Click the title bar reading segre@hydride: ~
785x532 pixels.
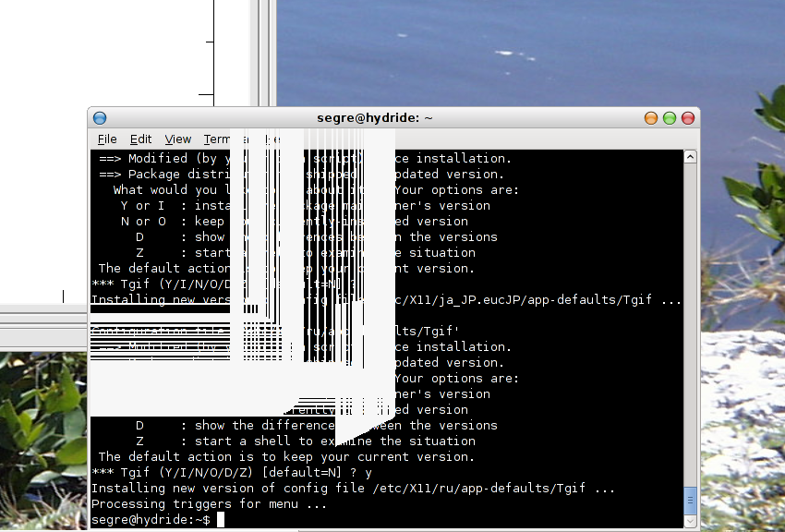[374, 118]
